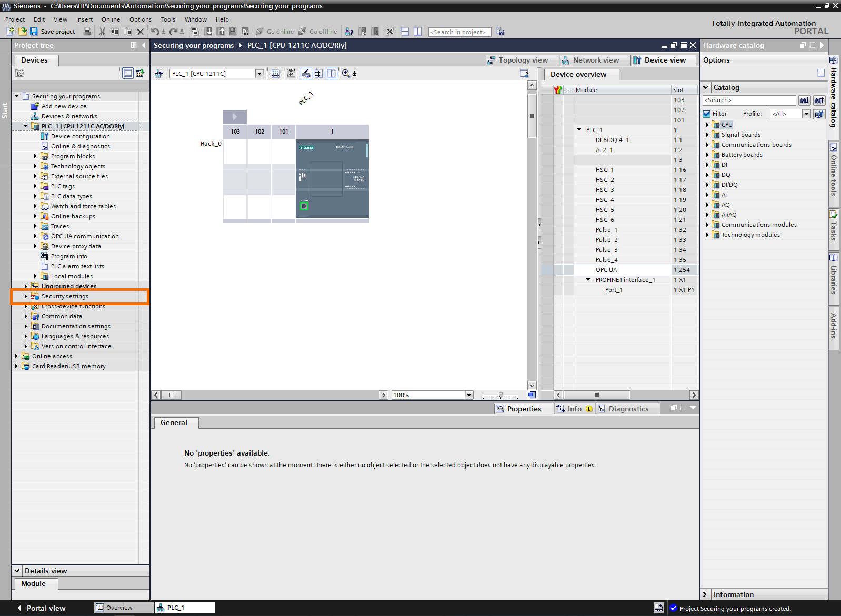Expand the Online access tree node
This screenshot has height=616, width=841.
[x=16, y=356]
